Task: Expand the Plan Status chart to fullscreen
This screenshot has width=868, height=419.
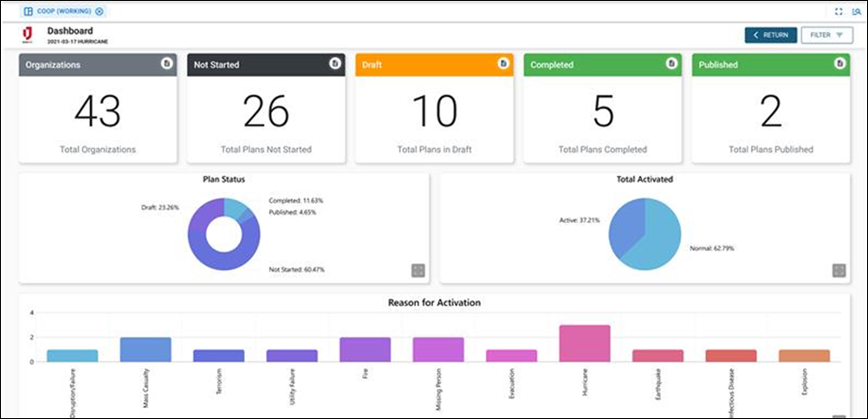Action: coord(418,271)
